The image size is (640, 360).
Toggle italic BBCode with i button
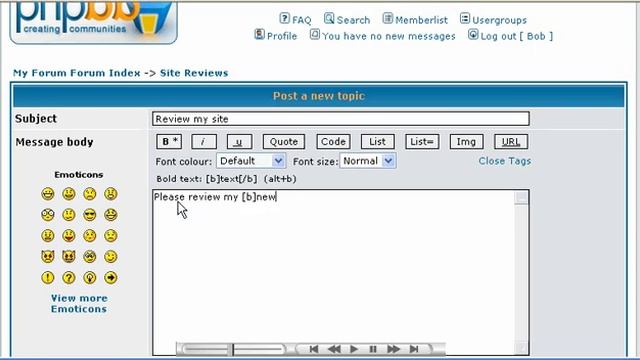coord(203,142)
